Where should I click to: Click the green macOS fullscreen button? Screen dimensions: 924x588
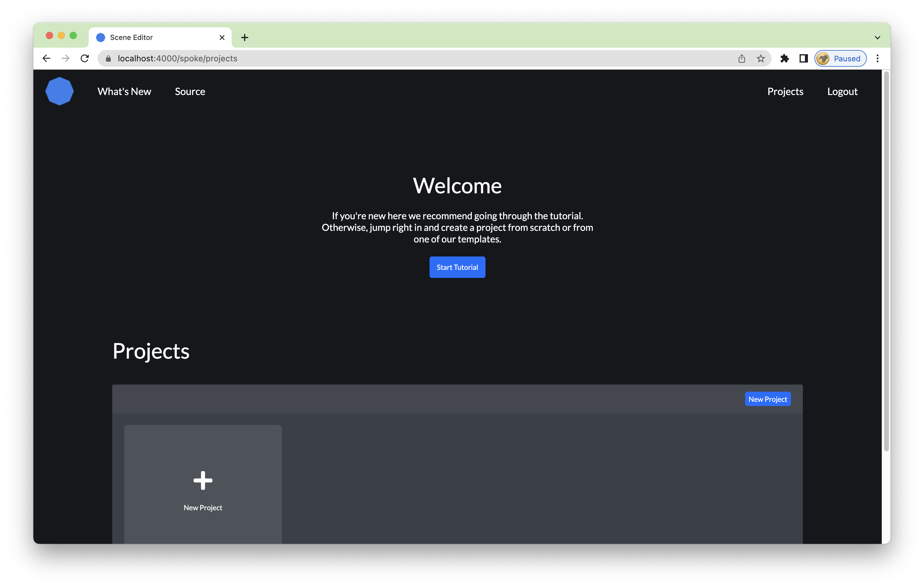click(73, 36)
